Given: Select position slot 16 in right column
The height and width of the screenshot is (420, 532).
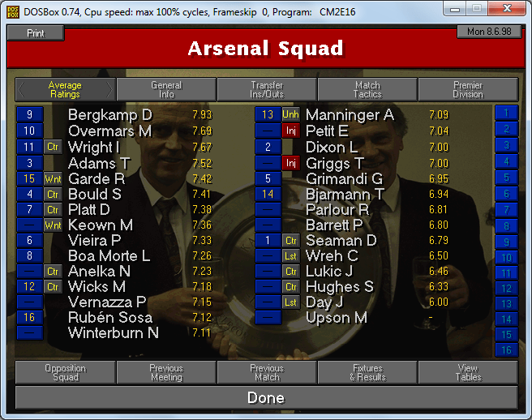Looking at the screenshot, I should (x=507, y=349).
